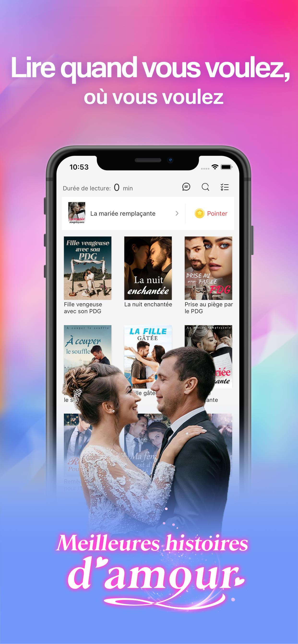Open the checklist edit icon
This screenshot has width=298, height=644.
pyautogui.click(x=225, y=187)
